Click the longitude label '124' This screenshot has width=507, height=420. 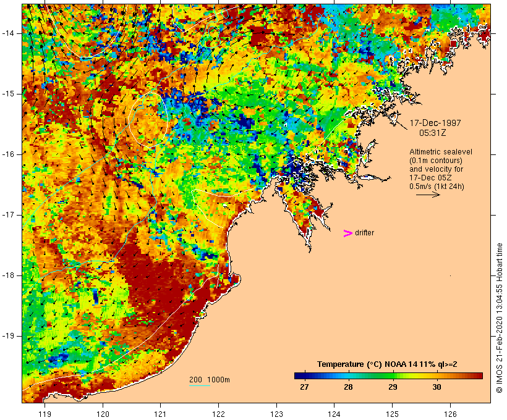[x=334, y=414]
